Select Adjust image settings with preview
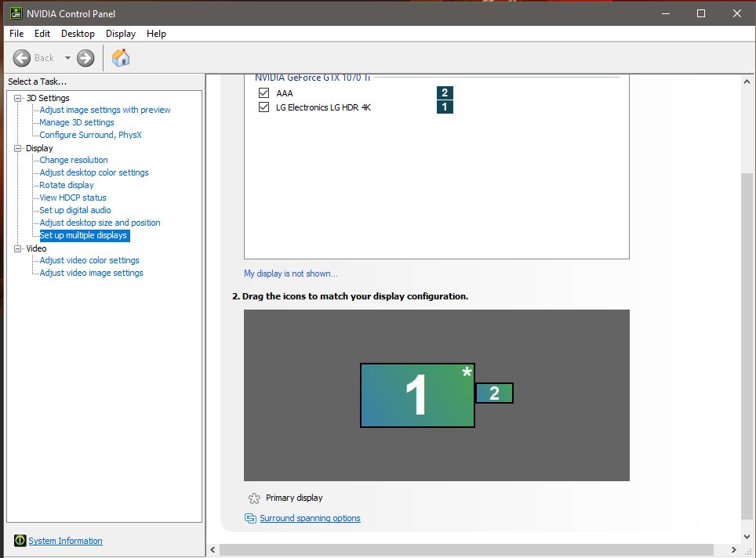 click(105, 110)
